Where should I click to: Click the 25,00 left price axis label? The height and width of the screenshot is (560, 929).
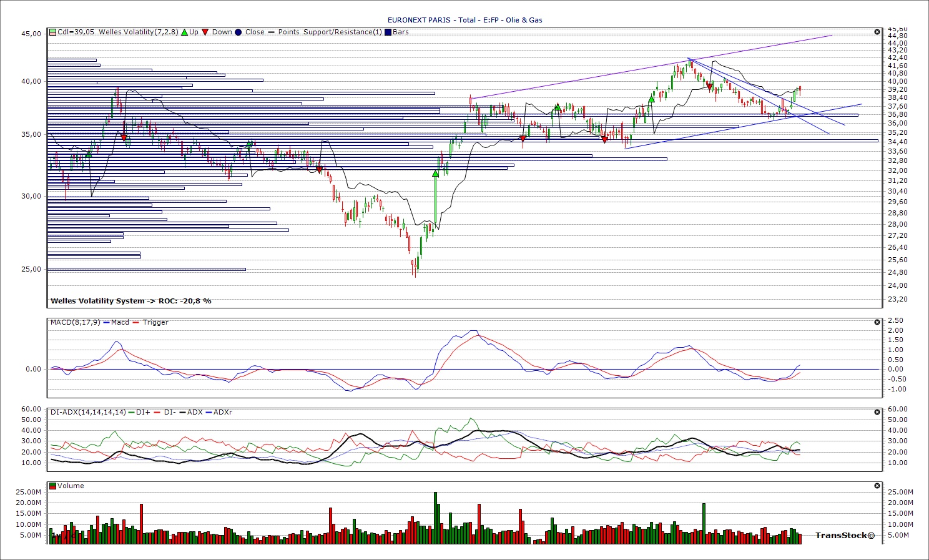pos(31,269)
